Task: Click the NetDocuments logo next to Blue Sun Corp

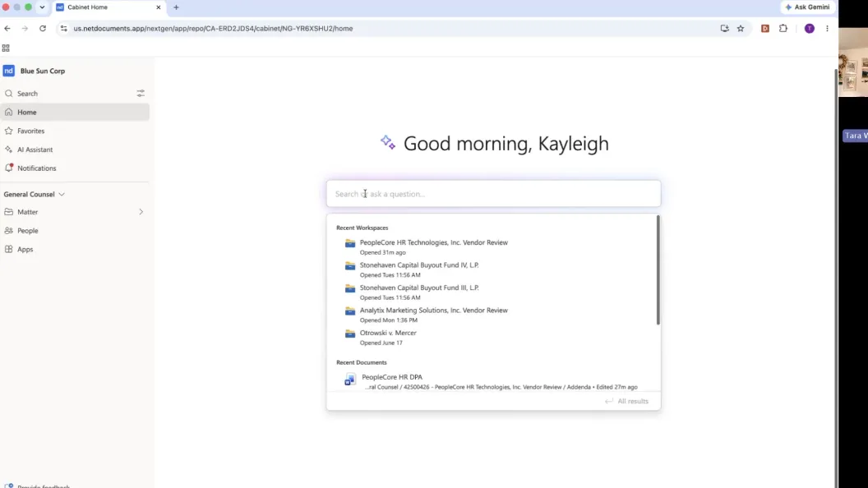Action: pyautogui.click(x=9, y=71)
